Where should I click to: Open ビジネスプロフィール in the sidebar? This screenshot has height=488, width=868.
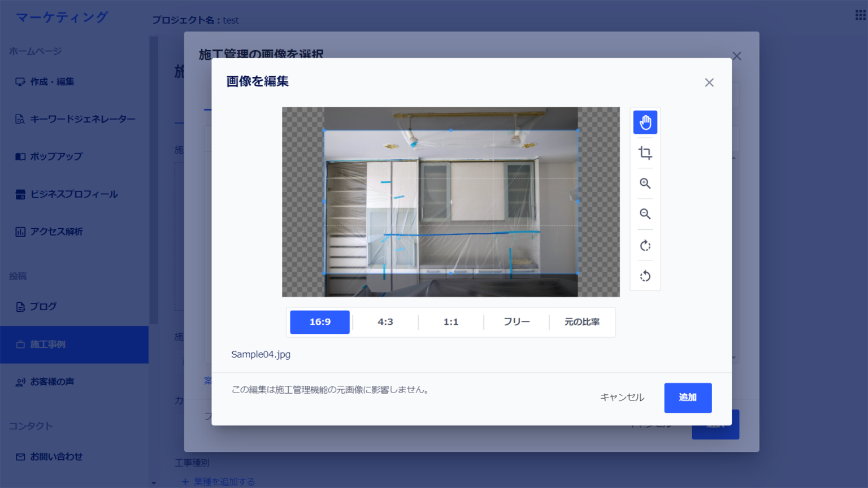(x=74, y=194)
